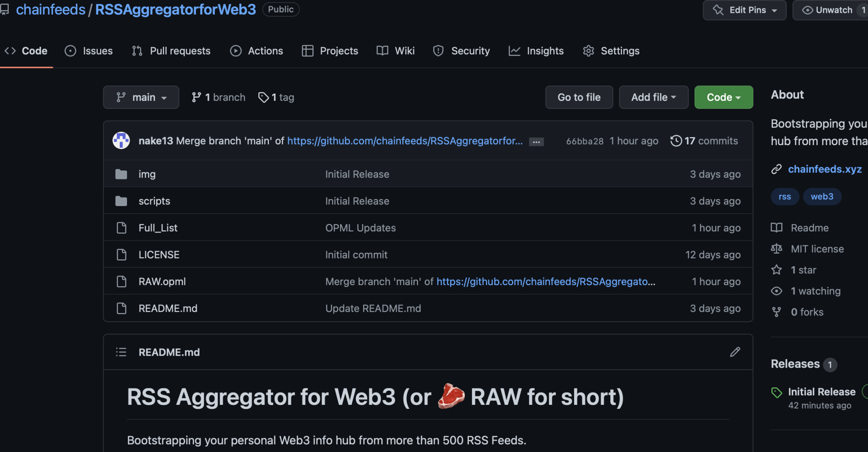Edit README with the pencil icon
This screenshot has width=868, height=452.
735,352
